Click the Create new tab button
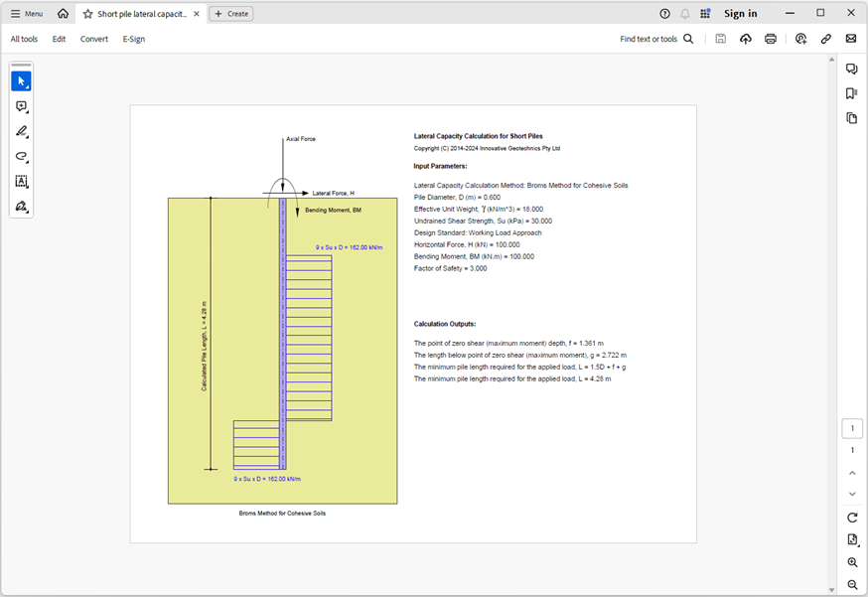The image size is (868, 597). [x=231, y=14]
